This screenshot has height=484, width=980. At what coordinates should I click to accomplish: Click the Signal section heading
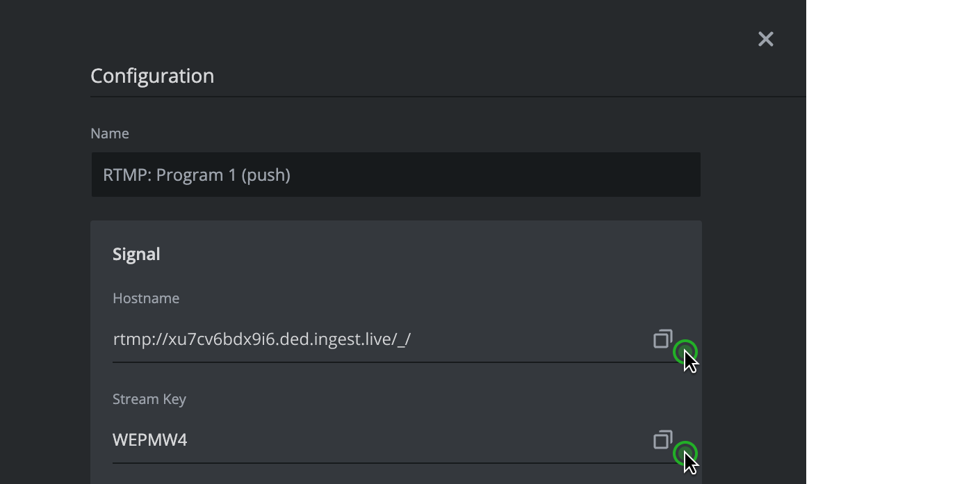coord(136,253)
